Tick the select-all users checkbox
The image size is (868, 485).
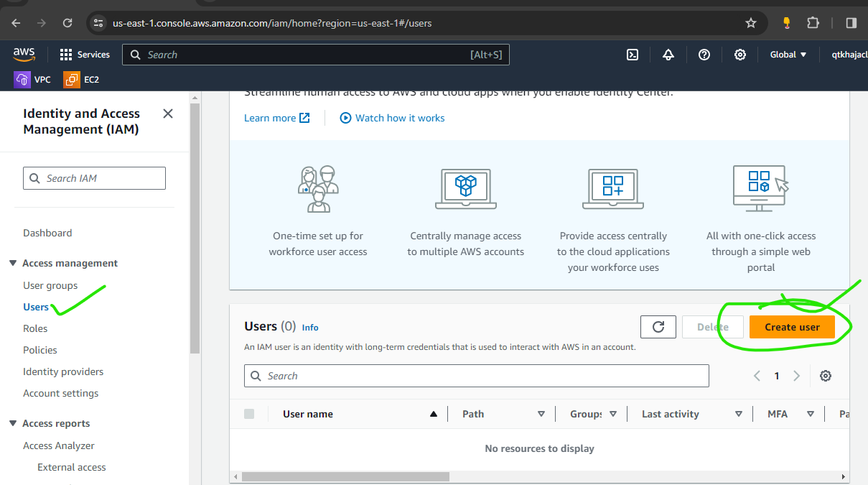pyautogui.click(x=249, y=414)
